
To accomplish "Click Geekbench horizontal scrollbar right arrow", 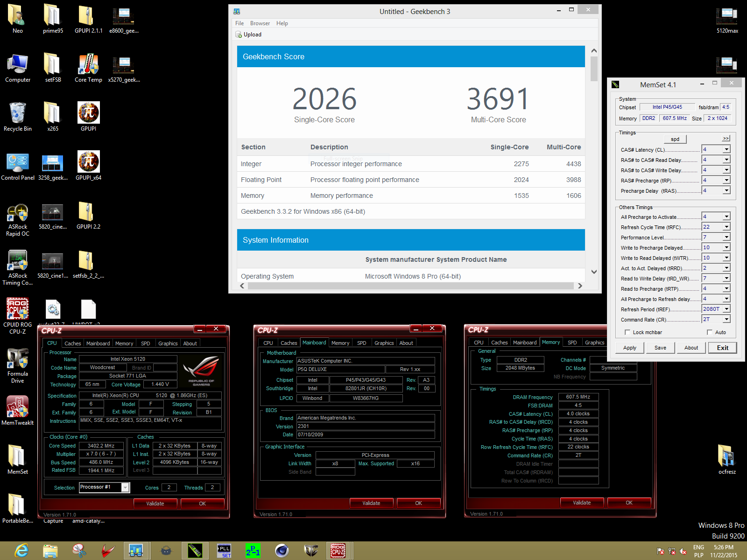I will (580, 286).
